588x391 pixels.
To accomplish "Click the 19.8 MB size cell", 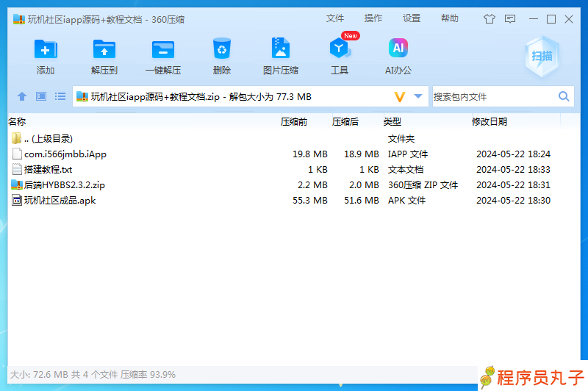I will coord(309,154).
